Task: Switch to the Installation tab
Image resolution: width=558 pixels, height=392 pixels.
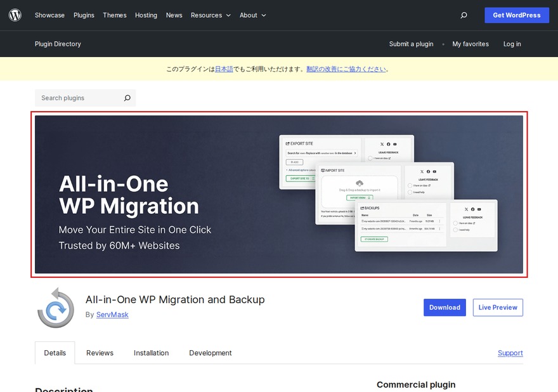Action: click(152, 353)
